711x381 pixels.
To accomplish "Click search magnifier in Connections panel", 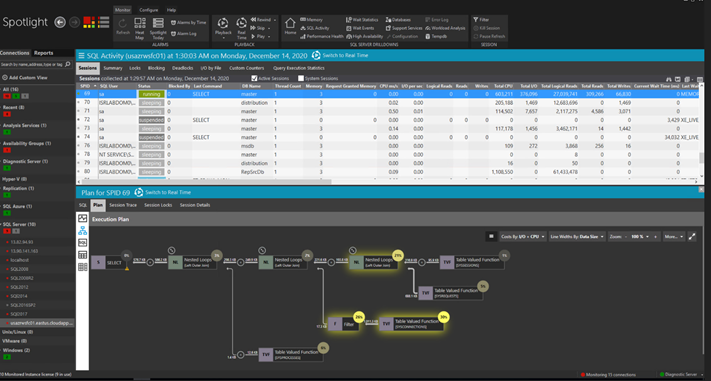I will (x=68, y=64).
